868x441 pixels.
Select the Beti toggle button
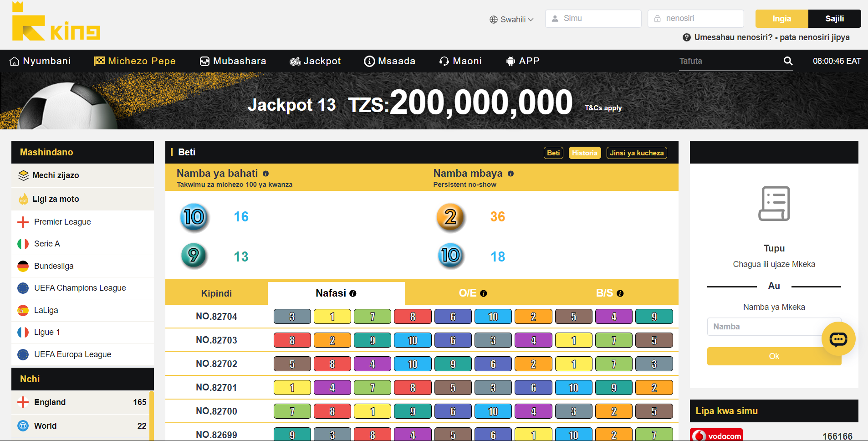[x=553, y=153]
